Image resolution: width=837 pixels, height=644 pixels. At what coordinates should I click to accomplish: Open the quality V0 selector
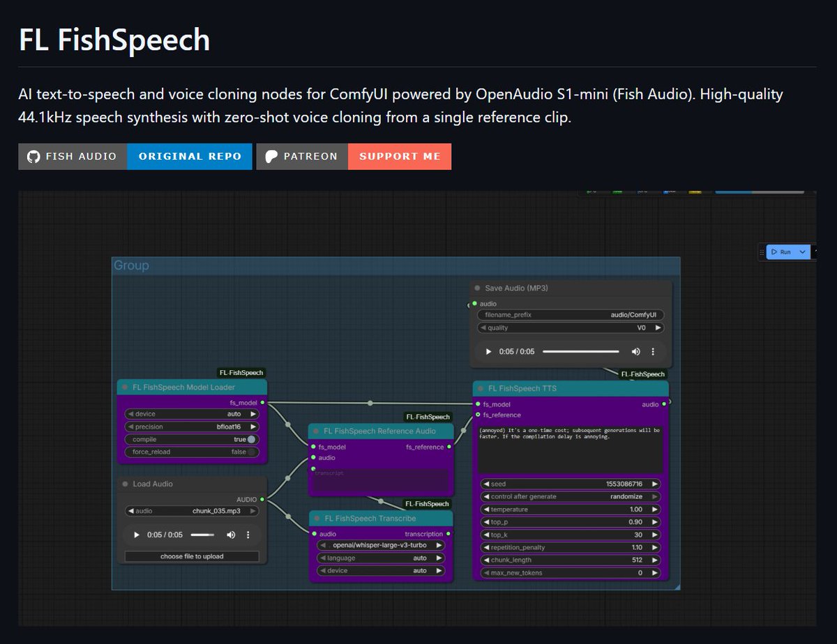[571, 328]
